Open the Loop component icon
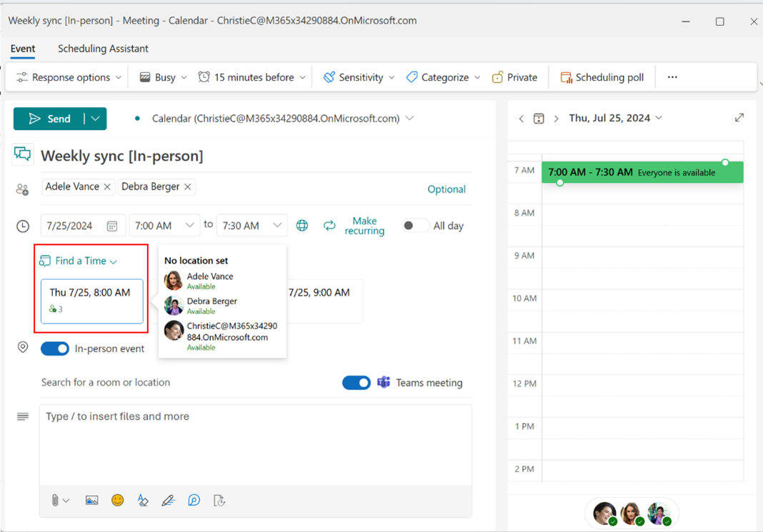The image size is (763, 532). [194, 500]
